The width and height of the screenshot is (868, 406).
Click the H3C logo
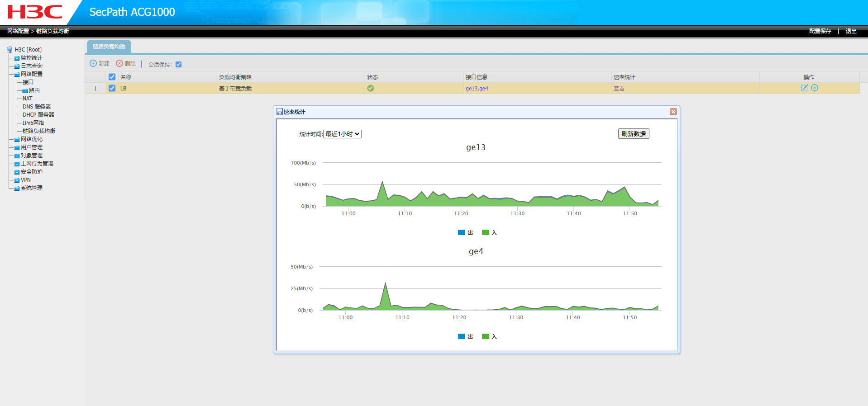click(35, 12)
